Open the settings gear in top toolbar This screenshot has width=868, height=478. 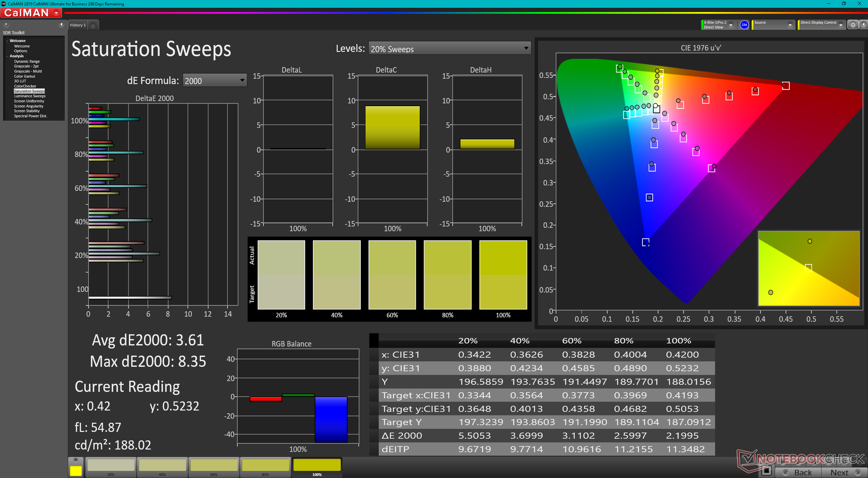(x=853, y=25)
